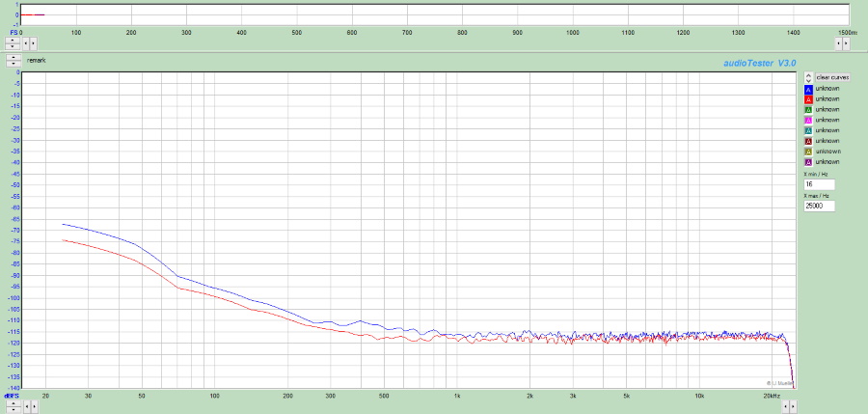Click the 20kHz frequency axis label
The width and height of the screenshot is (868, 414).
(x=772, y=396)
